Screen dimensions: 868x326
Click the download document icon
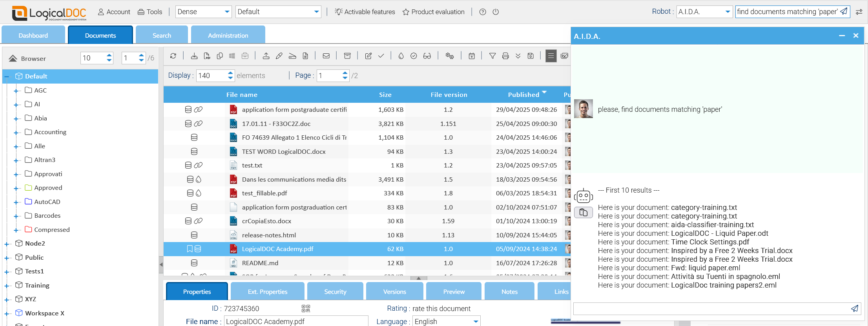(194, 56)
